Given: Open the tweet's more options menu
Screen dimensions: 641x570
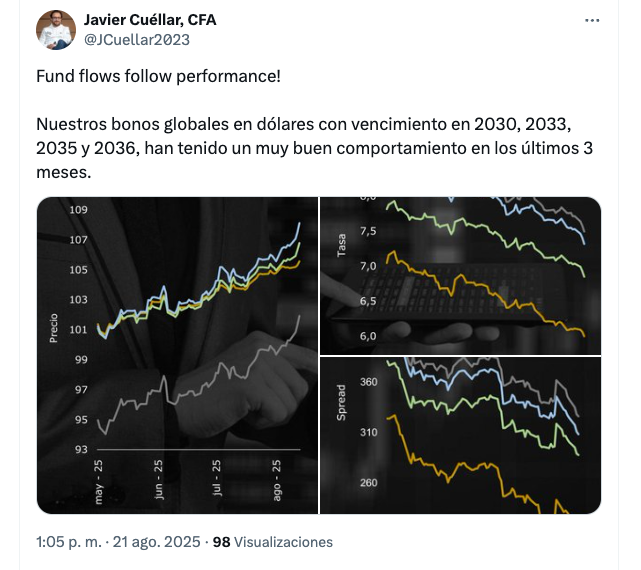Looking at the screenshot, I should (594, 21).
